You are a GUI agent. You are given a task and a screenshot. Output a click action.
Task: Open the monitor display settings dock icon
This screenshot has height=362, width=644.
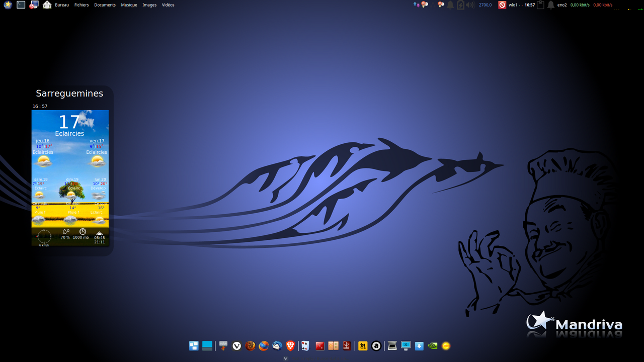[406, 346]
